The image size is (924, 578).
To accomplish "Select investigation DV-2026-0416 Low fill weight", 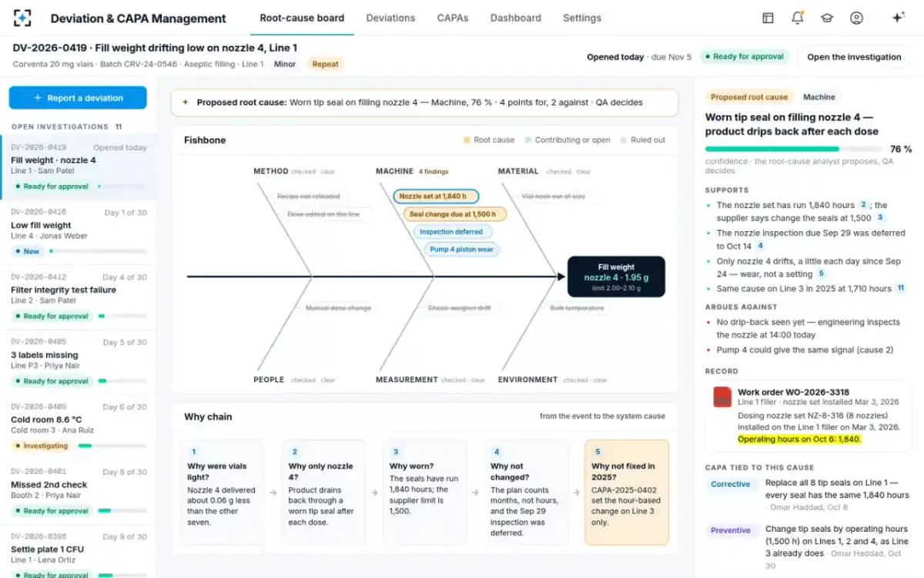I will click(x=79, y=232).
